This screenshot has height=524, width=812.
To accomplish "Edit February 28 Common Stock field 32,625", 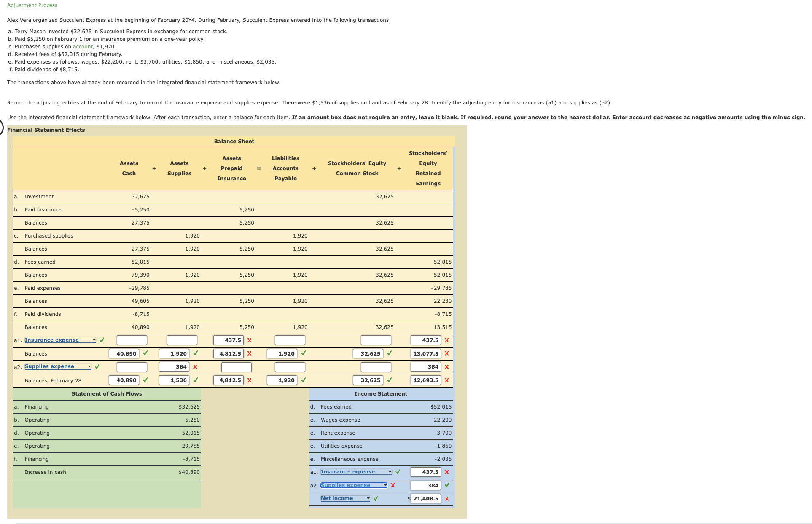I will pyautogui.click(x=368, y=380).
